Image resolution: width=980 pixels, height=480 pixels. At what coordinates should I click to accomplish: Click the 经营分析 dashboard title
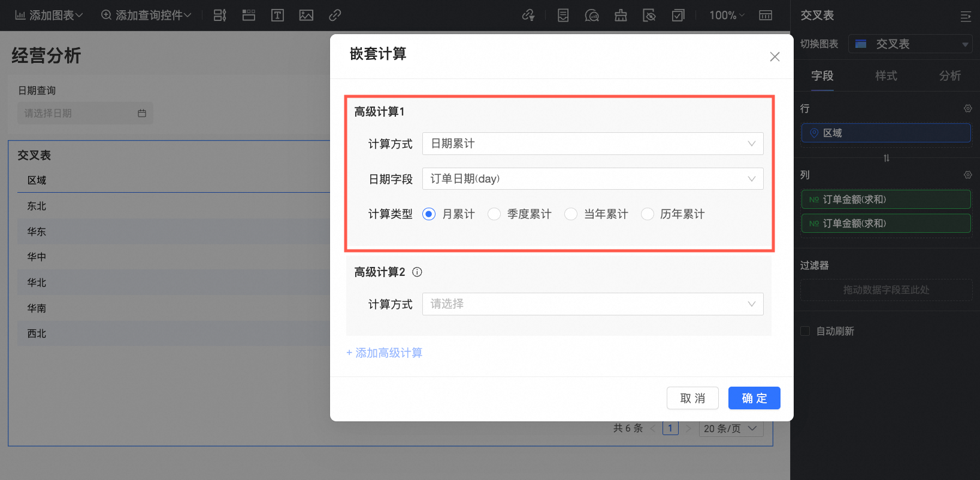click(46, 56)
